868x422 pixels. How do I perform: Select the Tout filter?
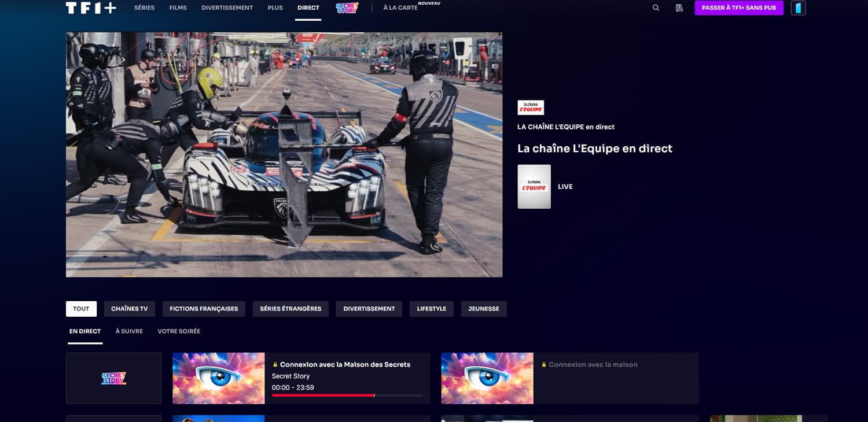click(x=81, y=309)
